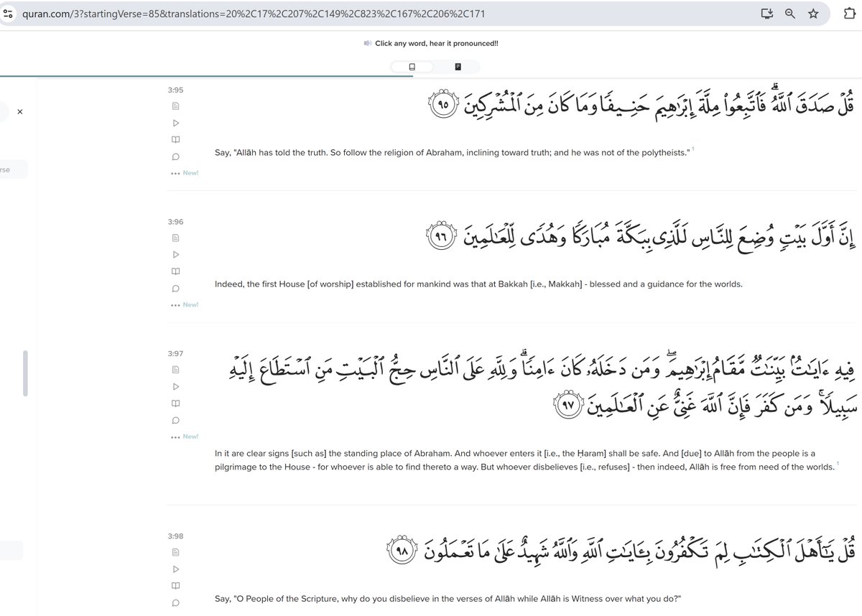Click footnote 1 after verse 3:97 translation
The height and width of the screenshot is (616, 862).
pos(838,463)
